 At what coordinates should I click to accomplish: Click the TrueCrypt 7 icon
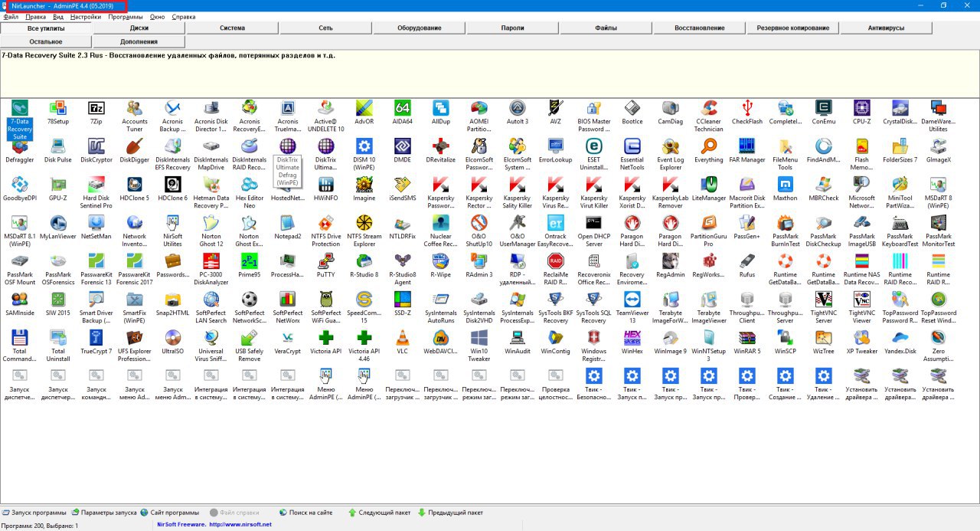pyautogui.click(x=96, y=338)
